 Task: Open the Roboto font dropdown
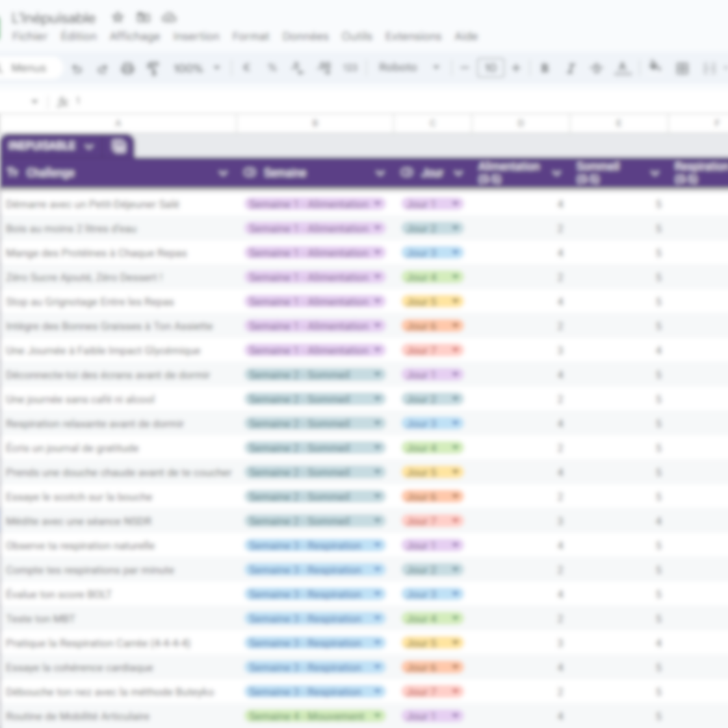click(409, 68)
